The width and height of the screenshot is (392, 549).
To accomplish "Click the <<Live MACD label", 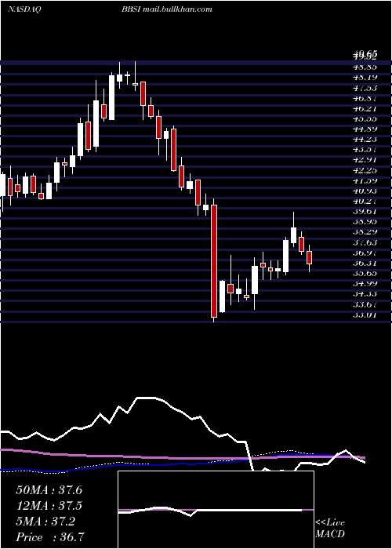I will [x=330, y=529].
